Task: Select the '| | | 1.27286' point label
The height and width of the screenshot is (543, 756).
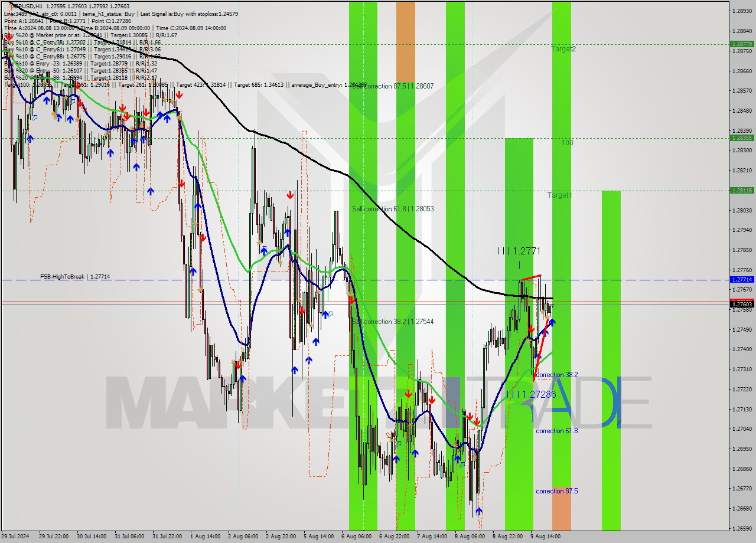Action: (531, 394)
